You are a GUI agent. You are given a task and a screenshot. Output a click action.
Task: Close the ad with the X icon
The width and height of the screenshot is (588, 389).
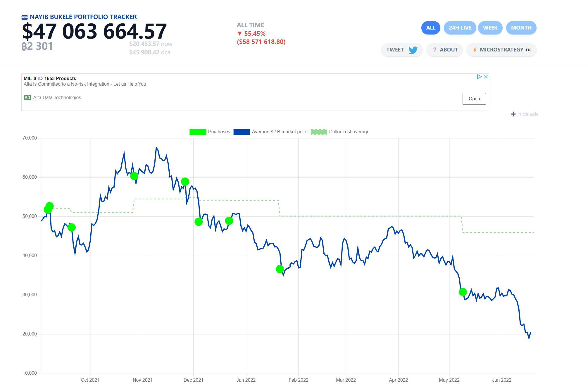point(486,76)
